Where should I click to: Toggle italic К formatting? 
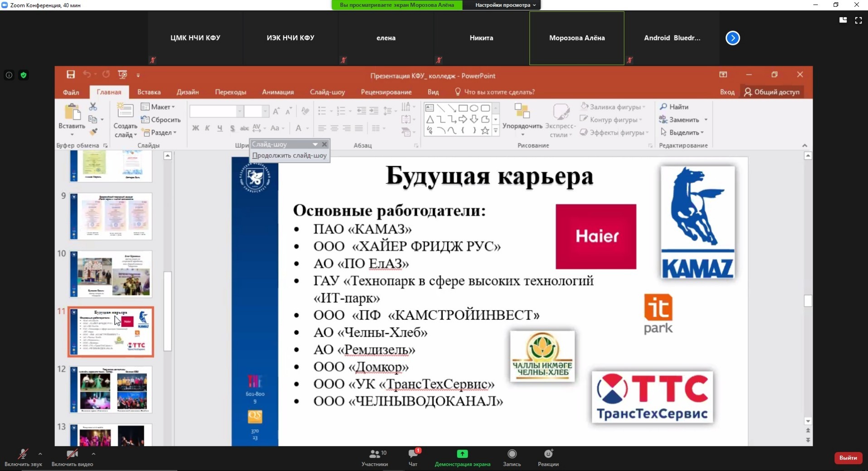(x=207, y=128)
